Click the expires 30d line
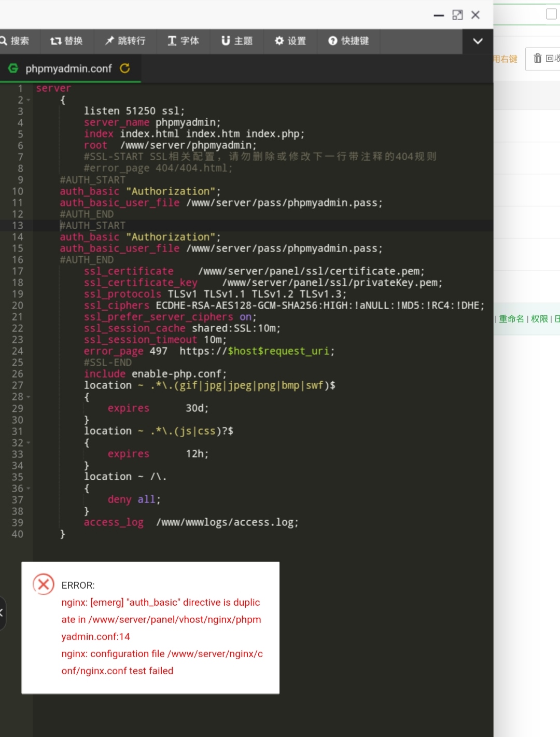This screenshot has height=737, width=560. click(x=158, y=408)
